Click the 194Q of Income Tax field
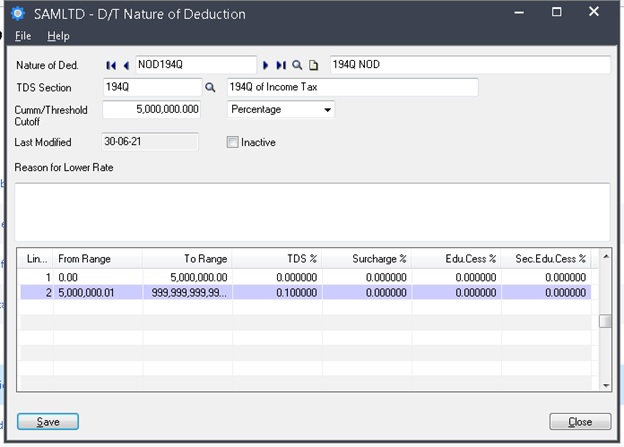 pyautogui.click(x=353, y=87)
